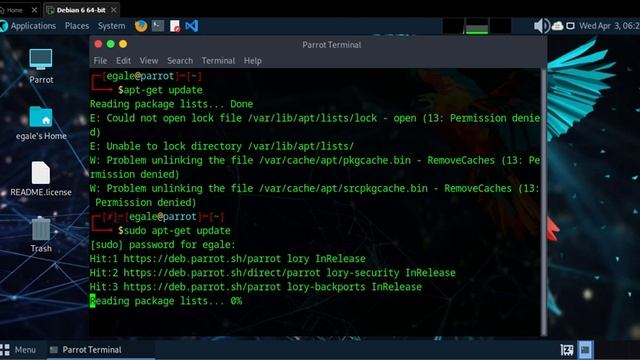Click the 'Hit:1' parrot lory InRelease line
This screenshot has height=360, width=640.
[x=228, y=259]
